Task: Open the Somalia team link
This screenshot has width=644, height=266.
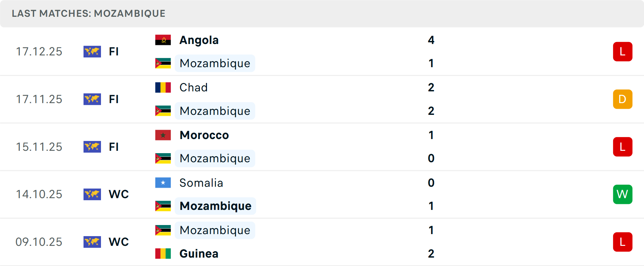Action: pyautogui.click(x=201, y=183)
